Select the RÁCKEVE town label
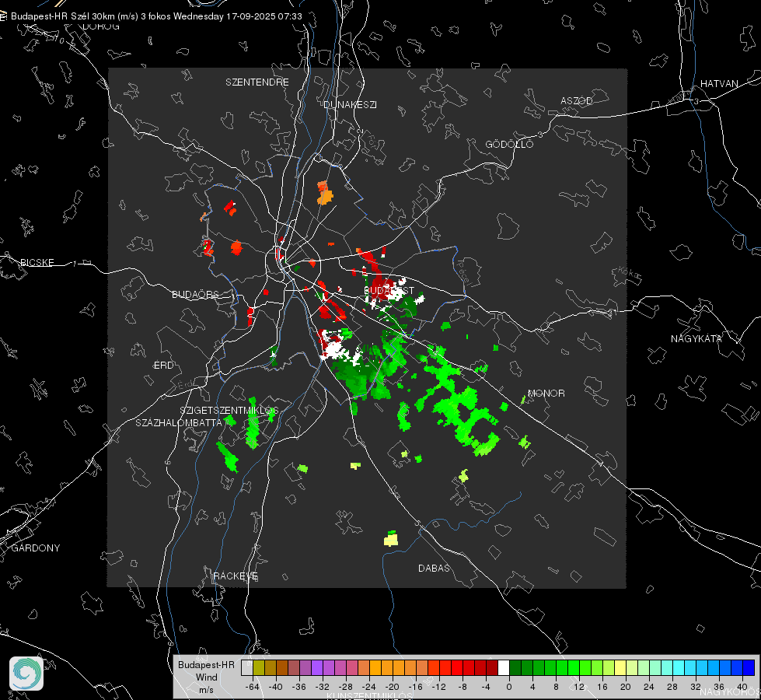 [x=236, y=576]
